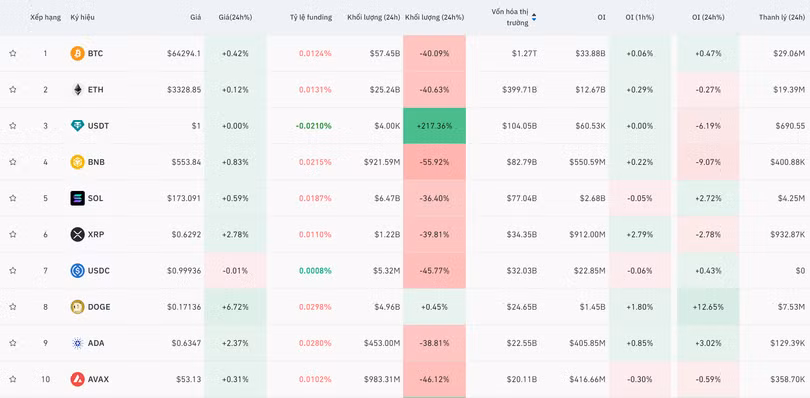The width and height of the screenshot is (810, 398).
Task: Sort table by Xếp hạng header
Action: point(45,17)
